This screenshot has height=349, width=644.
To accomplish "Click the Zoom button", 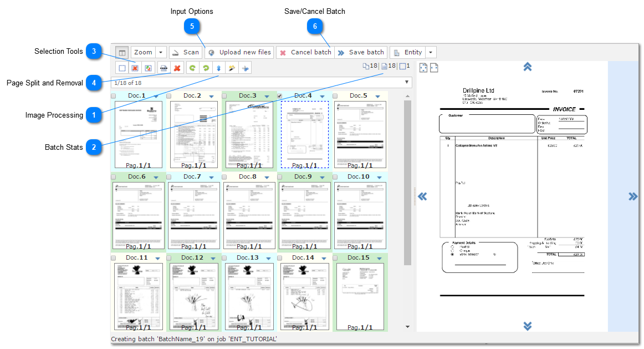I will tap(143, 52).
